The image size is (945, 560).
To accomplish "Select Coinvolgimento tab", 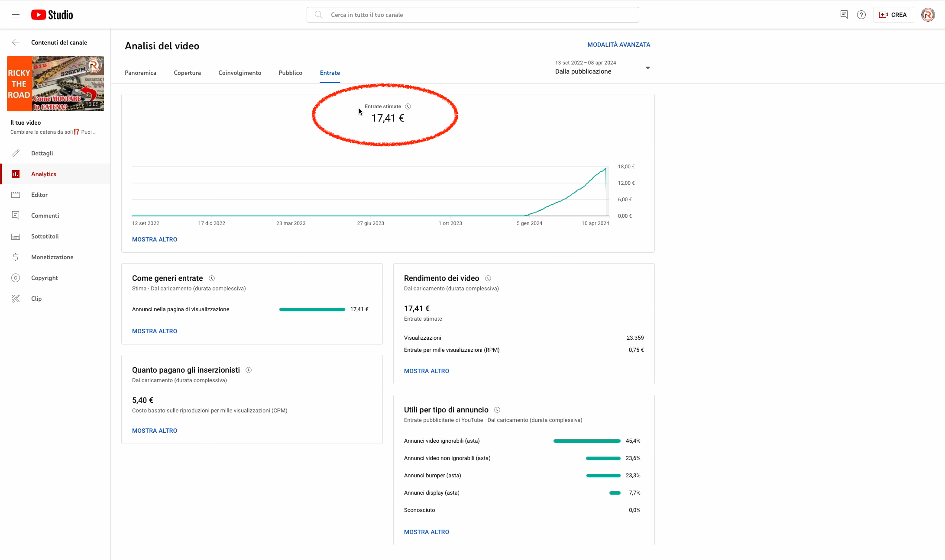I will (x=239, y=73).
